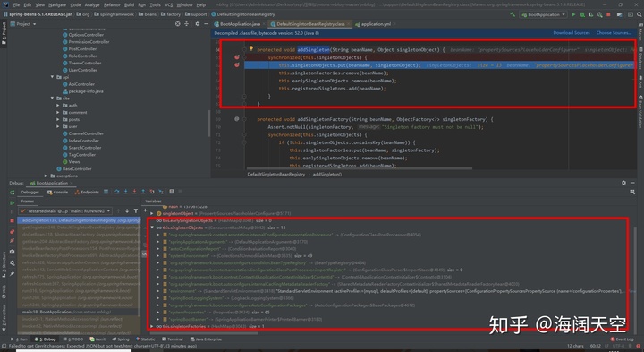The image size is (644, 352).
Task: Add a new watch with plus icon
Action: pyautogui.click(x=146, y=211)
